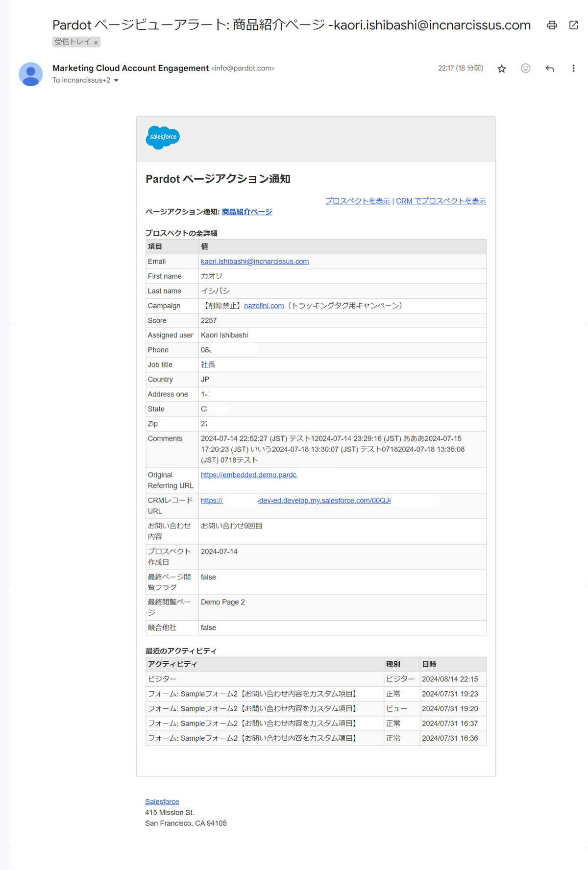This screenshot has width=588, height=870.
Task: Star this message from Marketing Cloud
Action: [x=501, y=69]
